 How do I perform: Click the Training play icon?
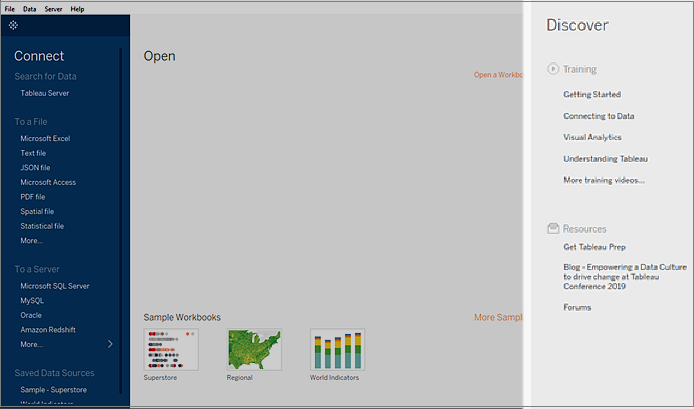point(553,70)
